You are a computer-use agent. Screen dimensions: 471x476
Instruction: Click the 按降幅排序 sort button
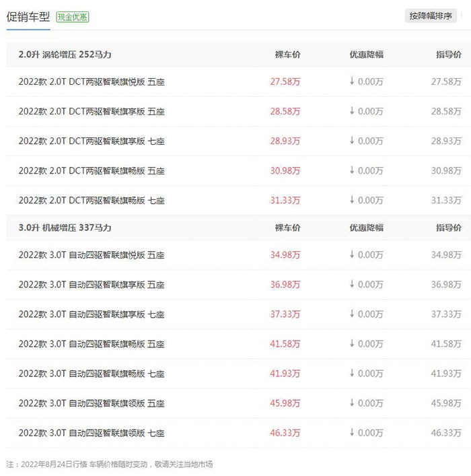(x=431, y=15)
